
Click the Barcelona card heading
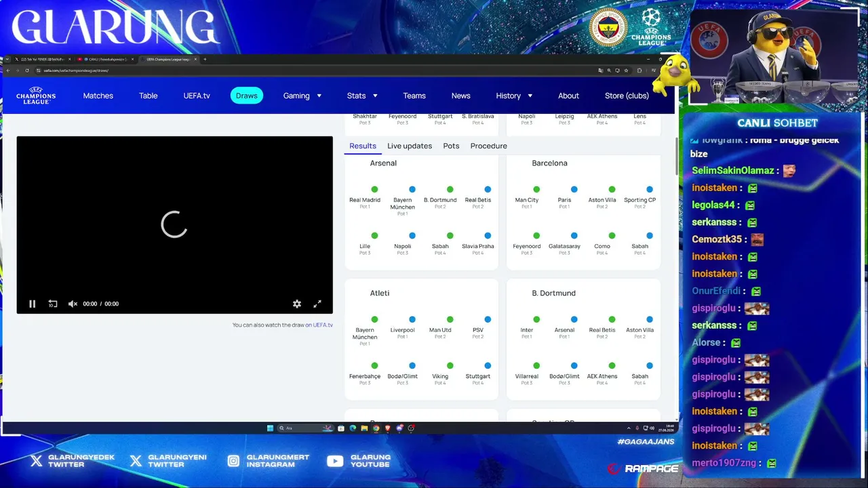click(x=549, y=163)
